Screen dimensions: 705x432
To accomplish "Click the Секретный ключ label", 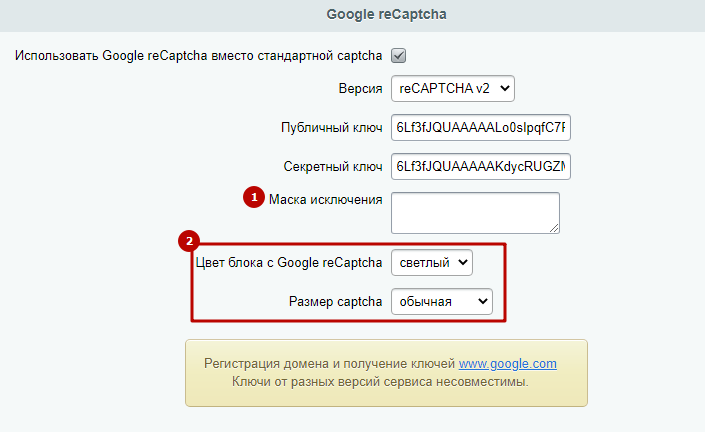I will pyautogui.click(x=333, y=167).
